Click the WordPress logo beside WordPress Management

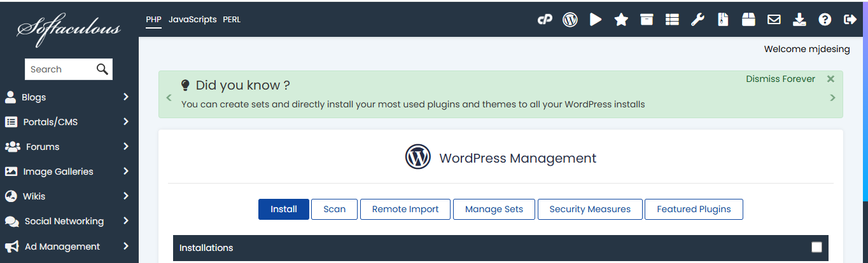pos(418,156)
